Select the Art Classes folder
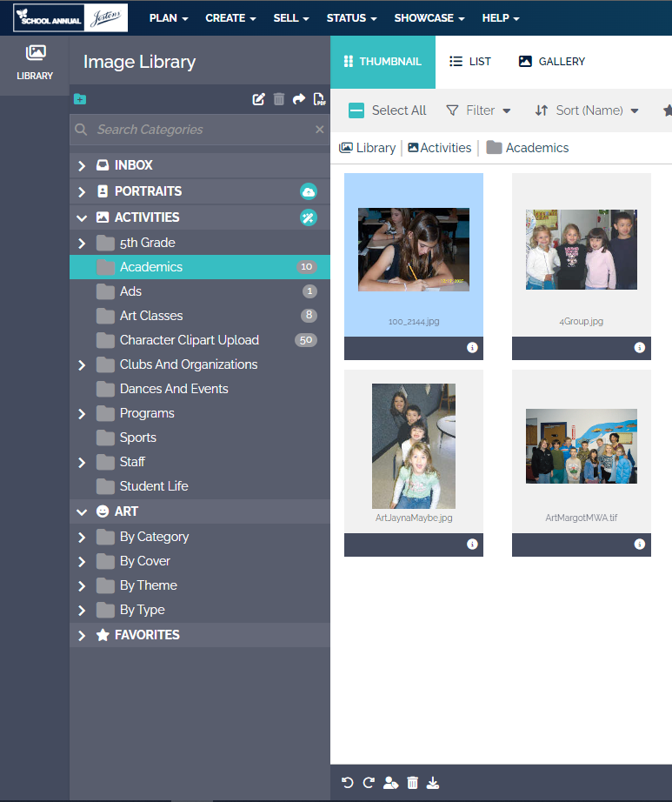 tap(200, 316)
